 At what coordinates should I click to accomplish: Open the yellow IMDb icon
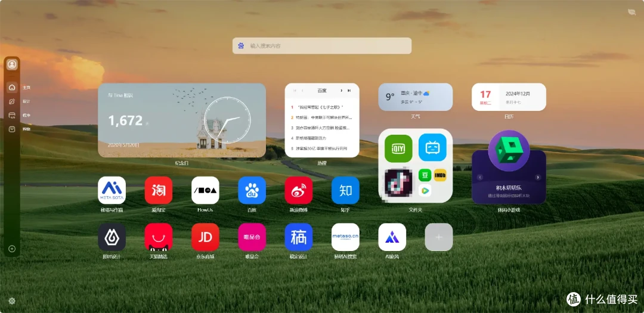(x=440, y=175)
